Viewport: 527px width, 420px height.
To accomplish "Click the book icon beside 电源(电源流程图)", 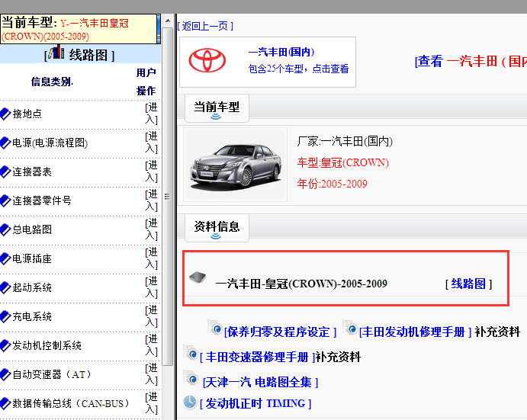I will coord(5,143).
